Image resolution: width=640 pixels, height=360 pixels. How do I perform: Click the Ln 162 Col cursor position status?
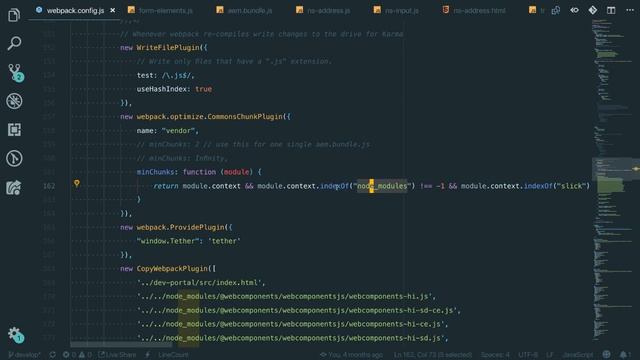pyautogui.click(x=433, y=355)
